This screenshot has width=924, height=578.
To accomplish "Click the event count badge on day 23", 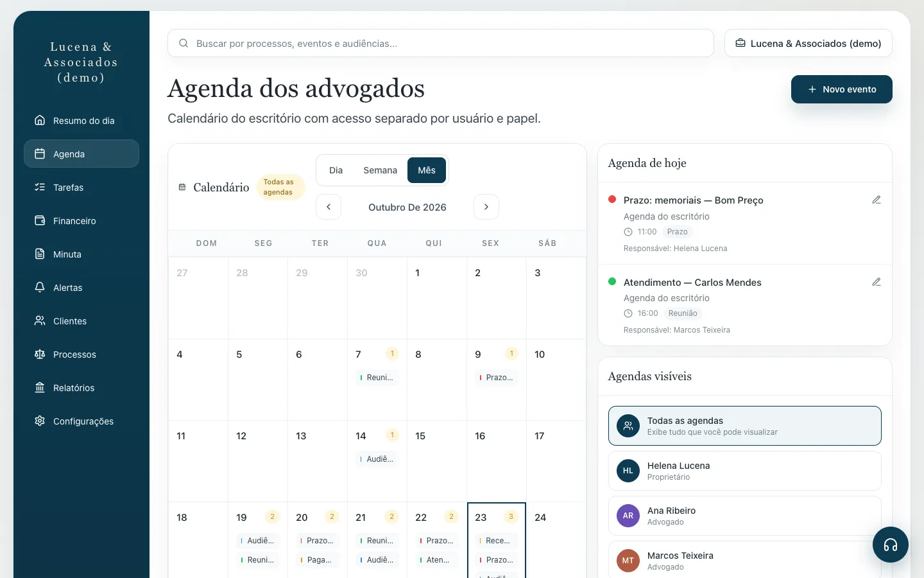I will [511, 516].
